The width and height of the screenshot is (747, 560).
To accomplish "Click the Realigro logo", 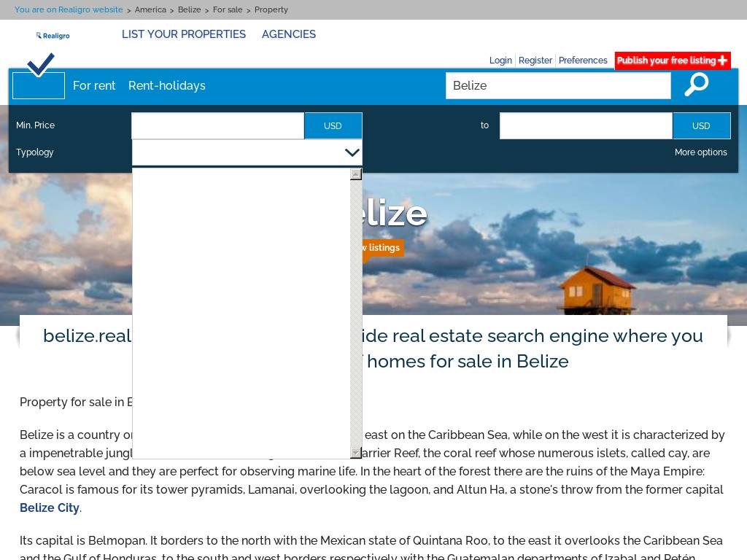I will point(53,35).
